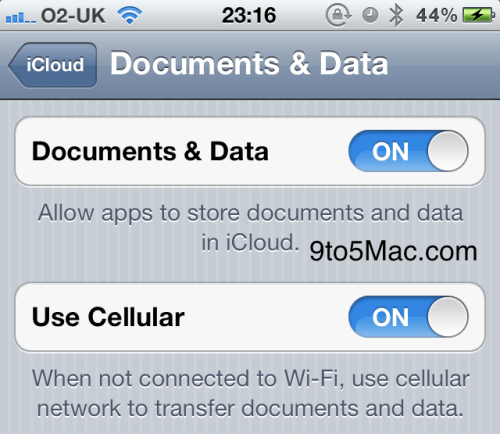Tap the battery charging icon
Screen dimensions: 500x434
click(x=479, y=15)
